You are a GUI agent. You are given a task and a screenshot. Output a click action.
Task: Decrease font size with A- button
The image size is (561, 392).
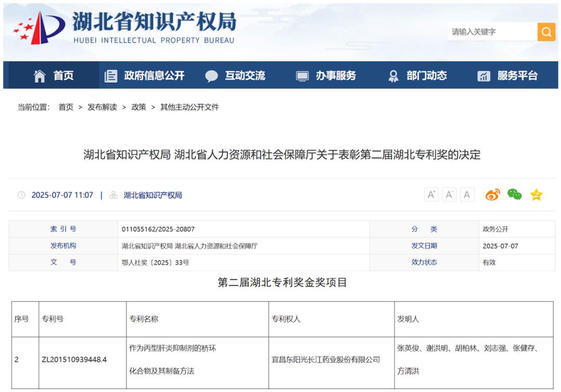click(x=449, y=195)
